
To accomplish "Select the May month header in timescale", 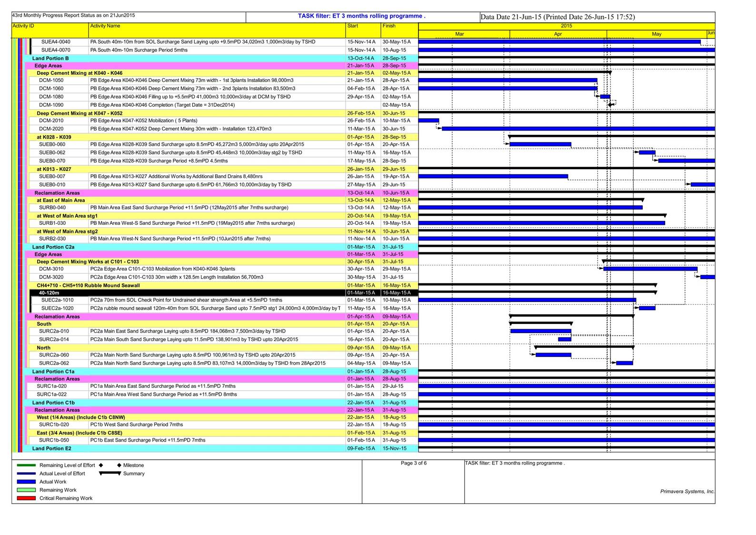I will pos(657,34).
